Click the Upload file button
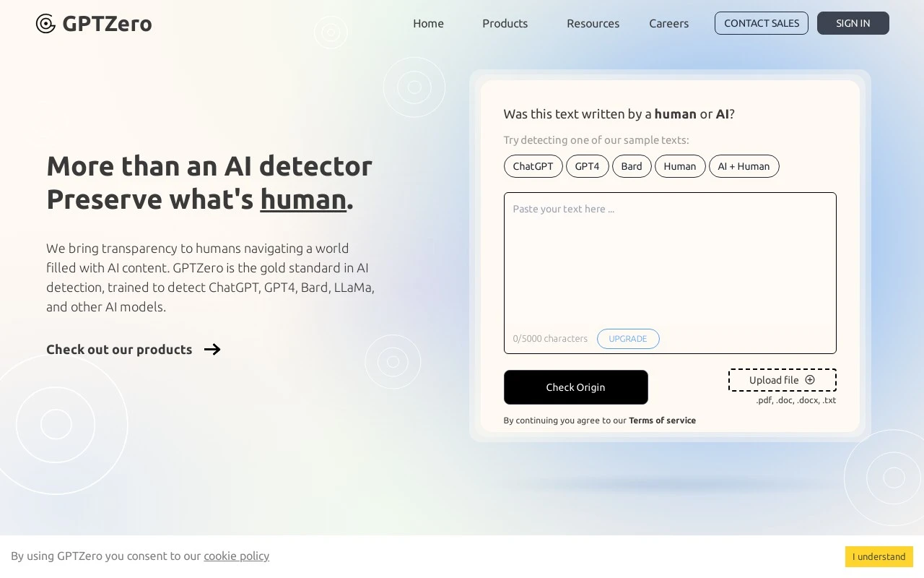Screen dimensions: 924x578 tap(783, 380)
